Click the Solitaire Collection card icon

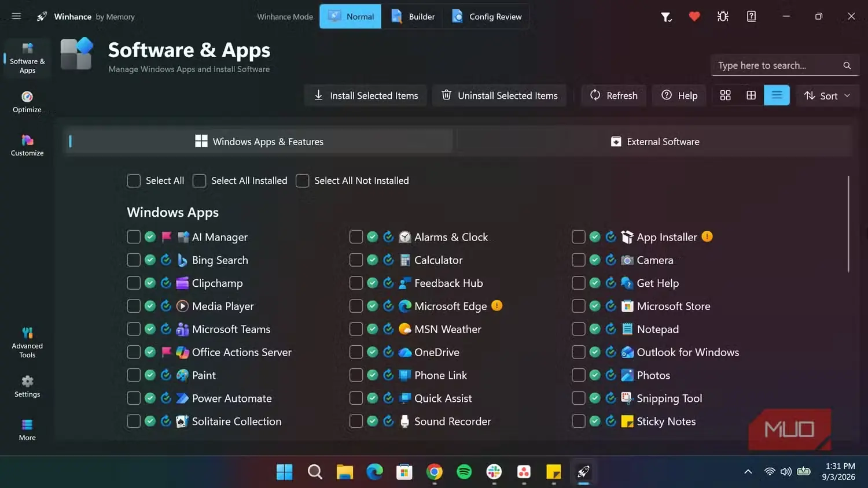click(x=182, y=422)
